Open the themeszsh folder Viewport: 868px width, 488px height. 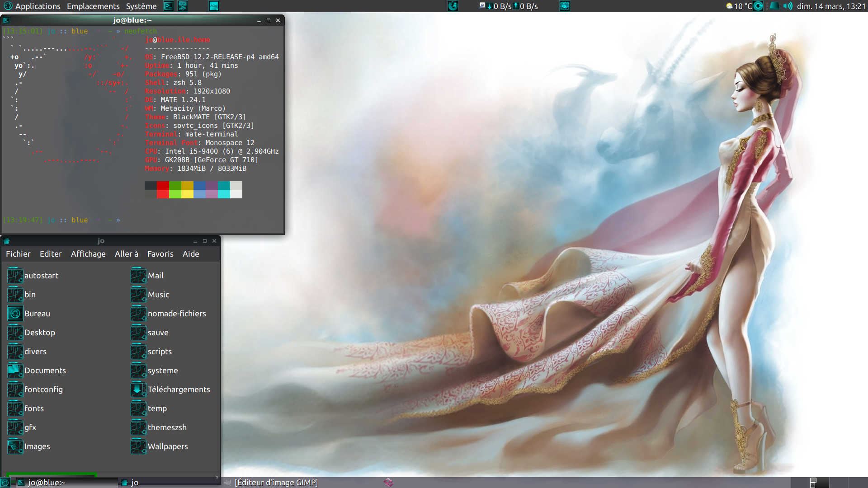[159, 427]
